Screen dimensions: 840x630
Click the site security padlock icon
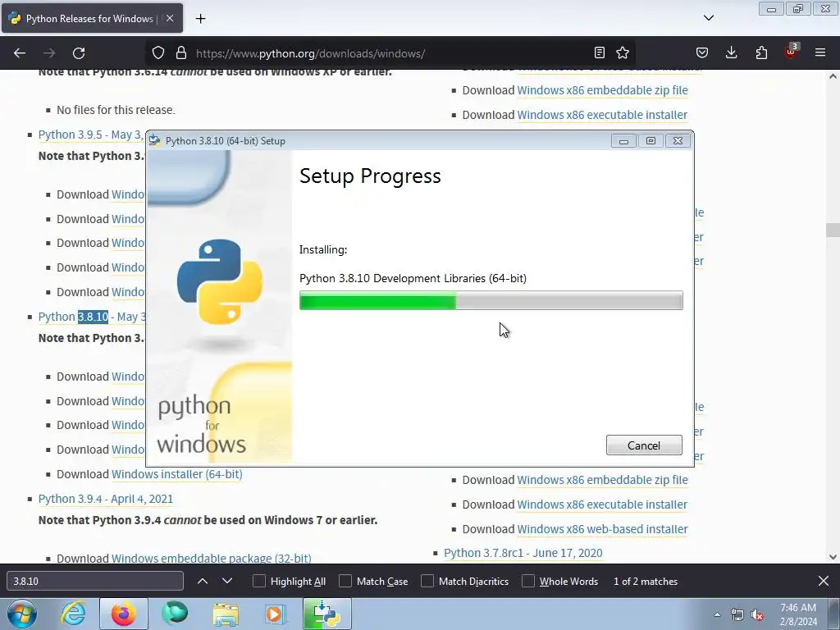pyautogui.click(x=181, y=53)
